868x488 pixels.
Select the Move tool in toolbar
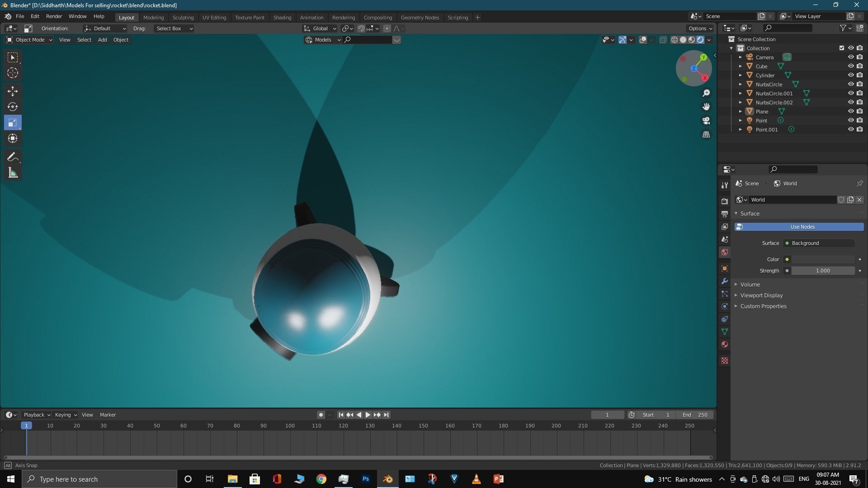[13, 91]
